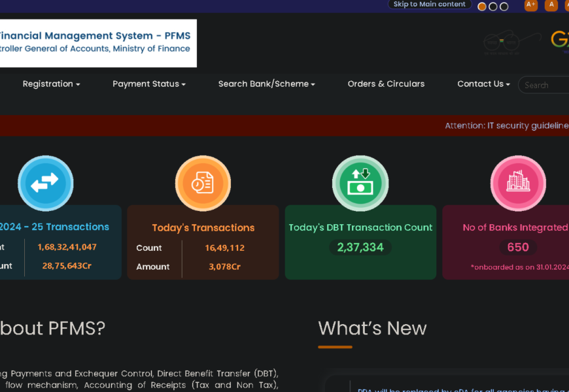Open the Search Bank/Scheme dropdown
The height and width of the screenshot is (392, 569).
[x=266, y=84]
